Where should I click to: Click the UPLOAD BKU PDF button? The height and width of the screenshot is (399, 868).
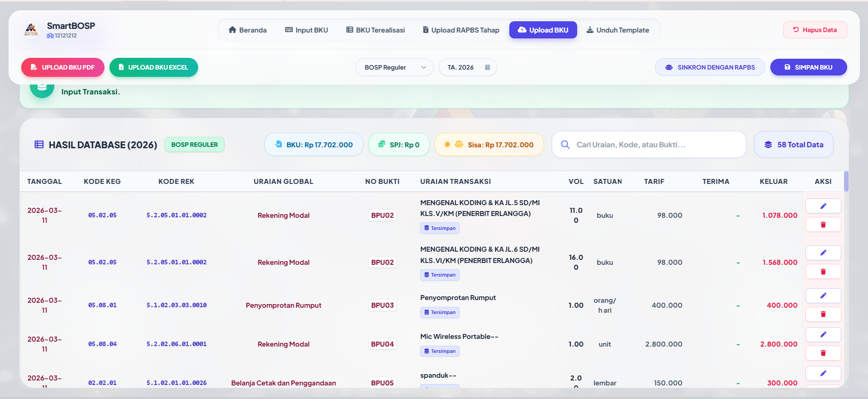click(63, 67)
